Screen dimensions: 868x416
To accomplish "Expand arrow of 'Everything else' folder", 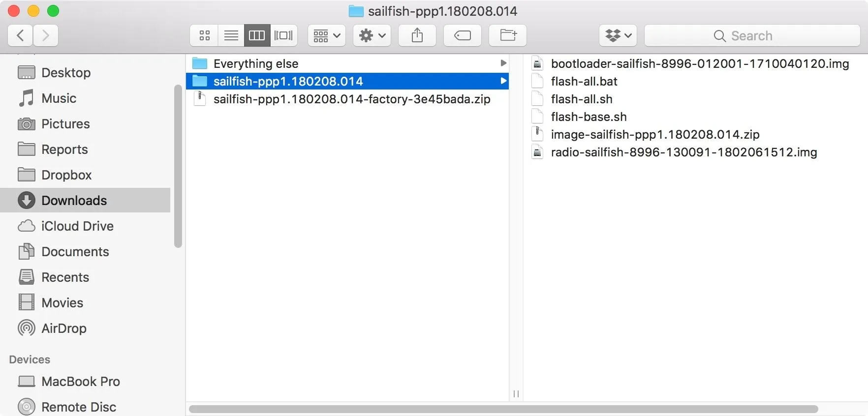I will [503, 63].
